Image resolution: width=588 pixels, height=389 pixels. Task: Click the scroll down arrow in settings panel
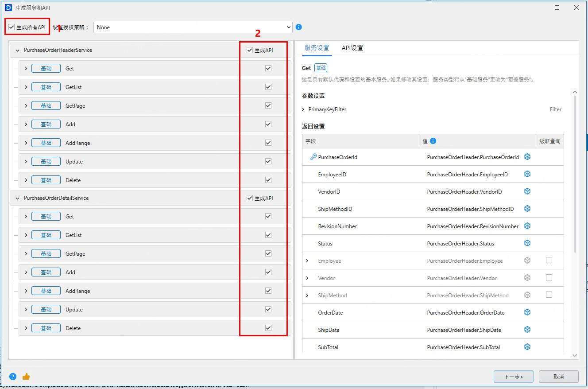pos(575,355)
